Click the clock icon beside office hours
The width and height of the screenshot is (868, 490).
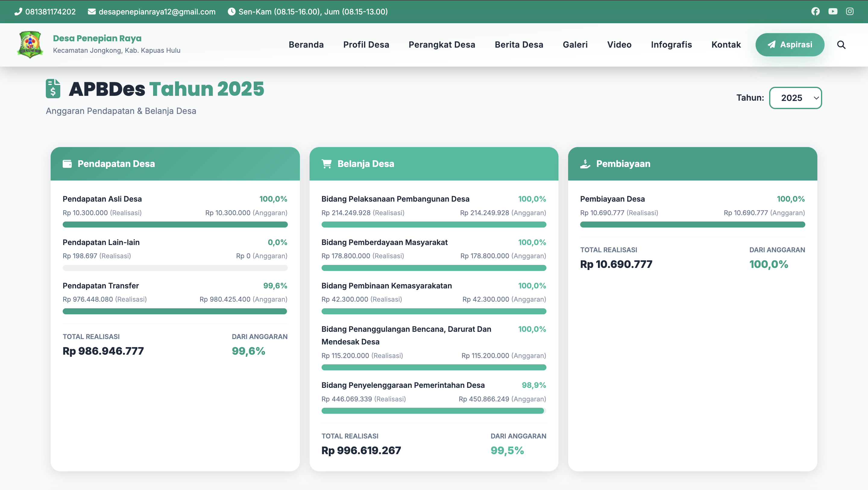(231, 11)
